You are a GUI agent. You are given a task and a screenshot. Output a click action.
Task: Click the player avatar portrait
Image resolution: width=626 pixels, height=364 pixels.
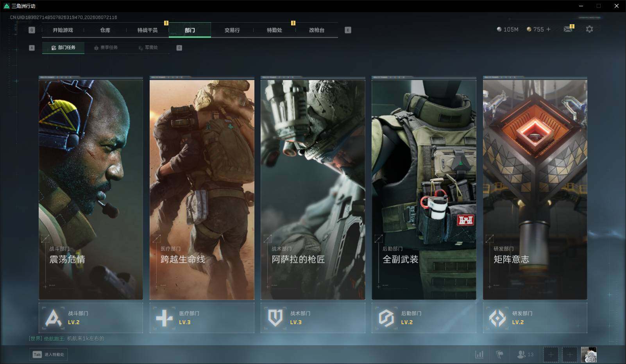click(x=589, y=355)
